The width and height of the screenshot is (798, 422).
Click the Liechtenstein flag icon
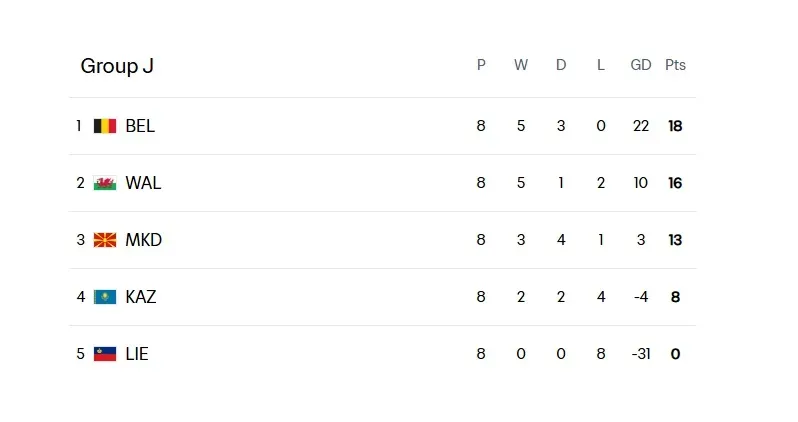(105, 354)
